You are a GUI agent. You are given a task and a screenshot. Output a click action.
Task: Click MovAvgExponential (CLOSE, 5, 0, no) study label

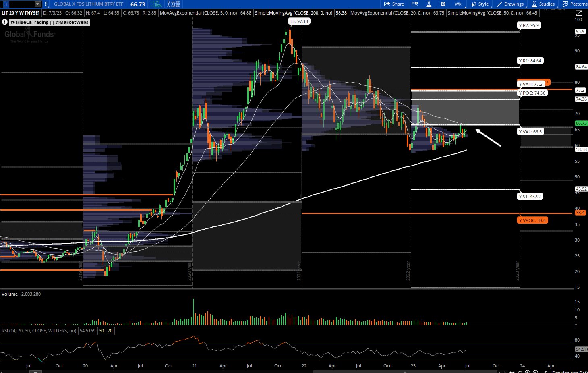(199, 13)
